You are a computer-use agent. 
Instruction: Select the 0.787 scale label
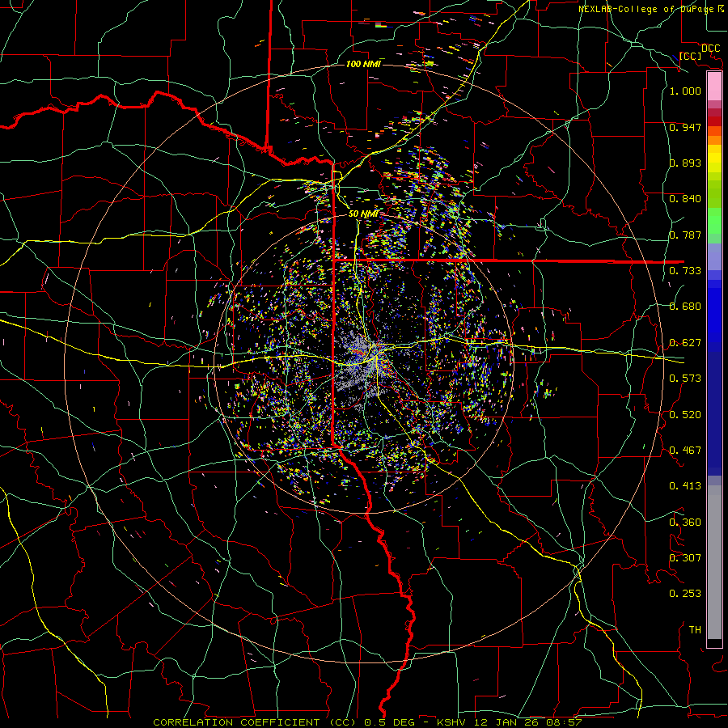(685, 235)
